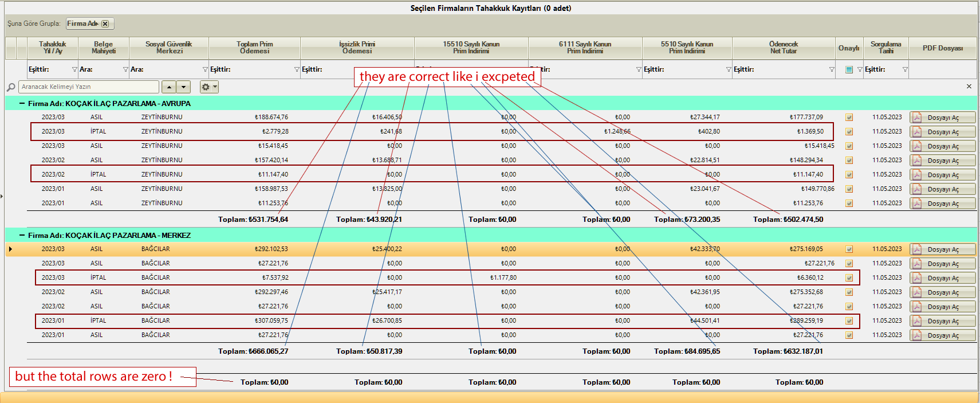This screenshot has width=980, height=403.
Task: Click Dosyayı Aç for 2023/01 İPTAL BAĞCILAR
Action: pyautogui.click(x=942, y=321)
